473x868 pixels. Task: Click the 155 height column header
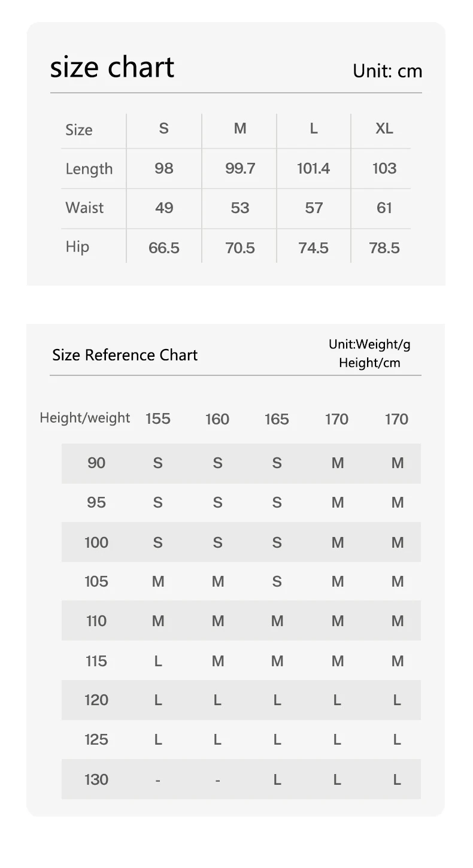click(158, 418)
